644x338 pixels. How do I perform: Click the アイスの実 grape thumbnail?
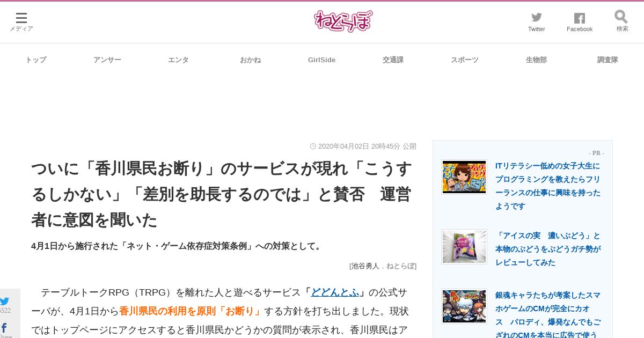(x=464, y=247)
